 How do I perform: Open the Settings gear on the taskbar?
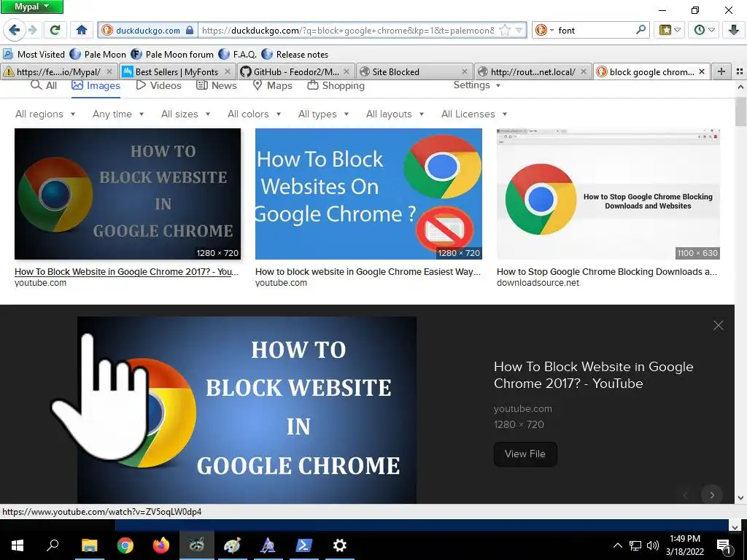(340, 545)
